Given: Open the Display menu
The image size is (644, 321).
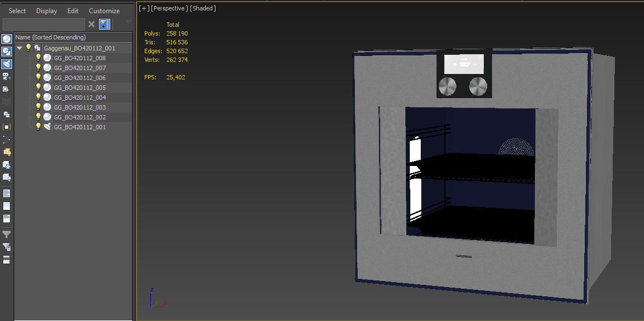Looking at the screenshot, I should coord(47,10).
